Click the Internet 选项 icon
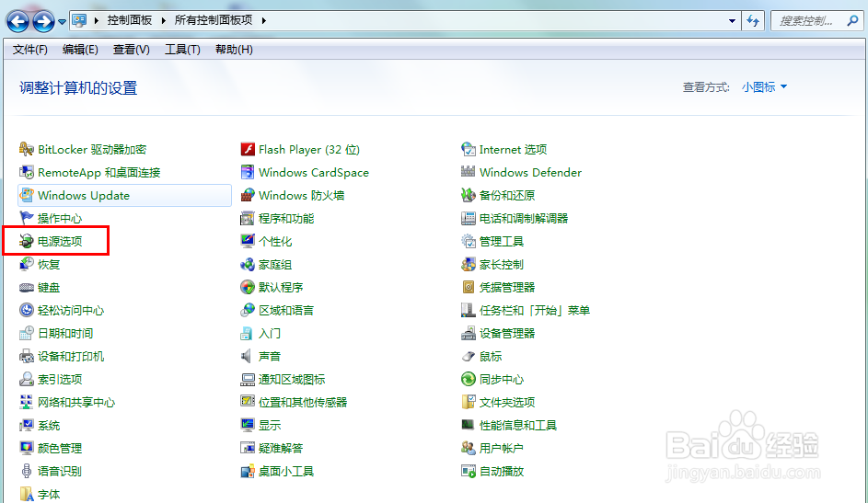Screen dimensions: 868x503 (469, 149)
